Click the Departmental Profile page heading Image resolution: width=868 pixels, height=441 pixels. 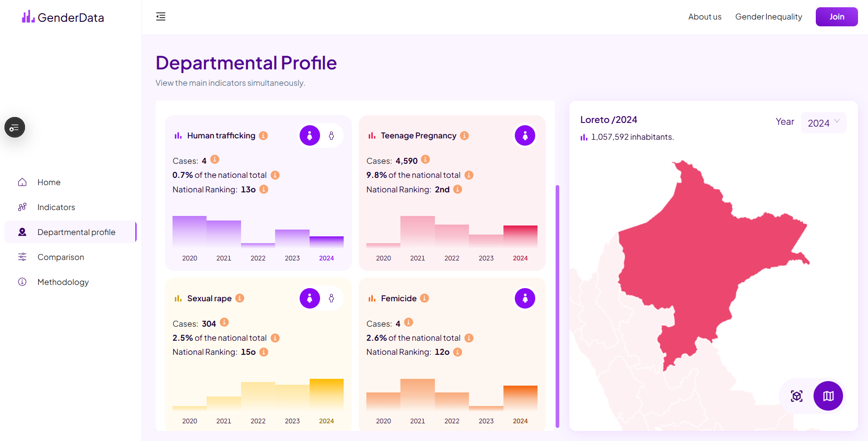246,63
